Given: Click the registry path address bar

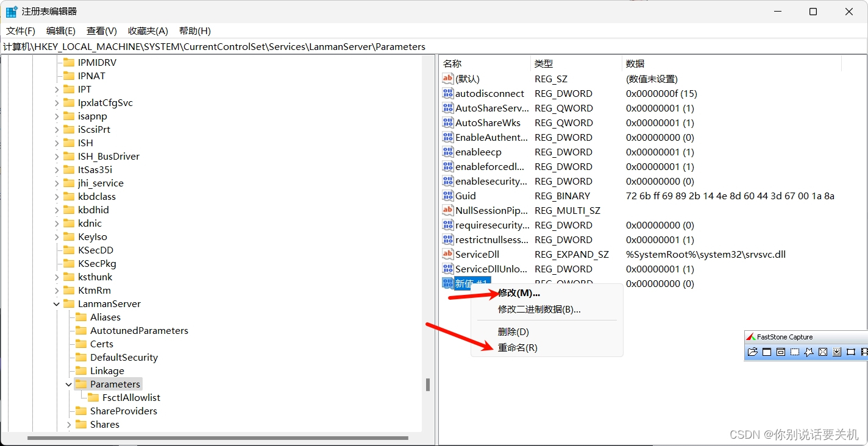Looking at the screenshot, I should (433, 46).
